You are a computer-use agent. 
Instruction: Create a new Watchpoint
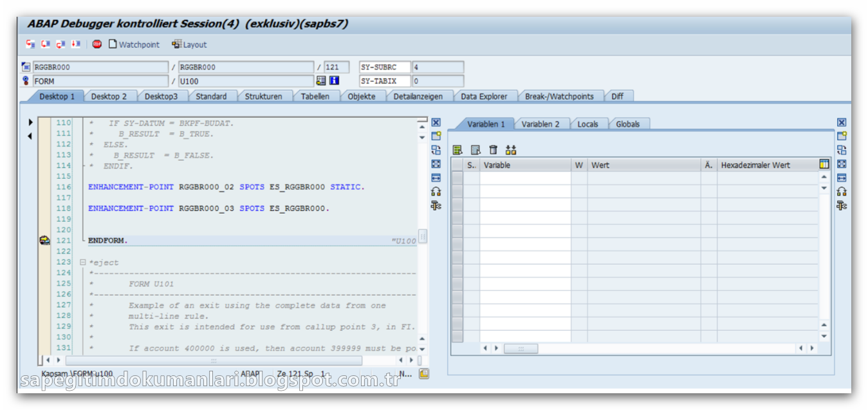(x=134, y=44)
